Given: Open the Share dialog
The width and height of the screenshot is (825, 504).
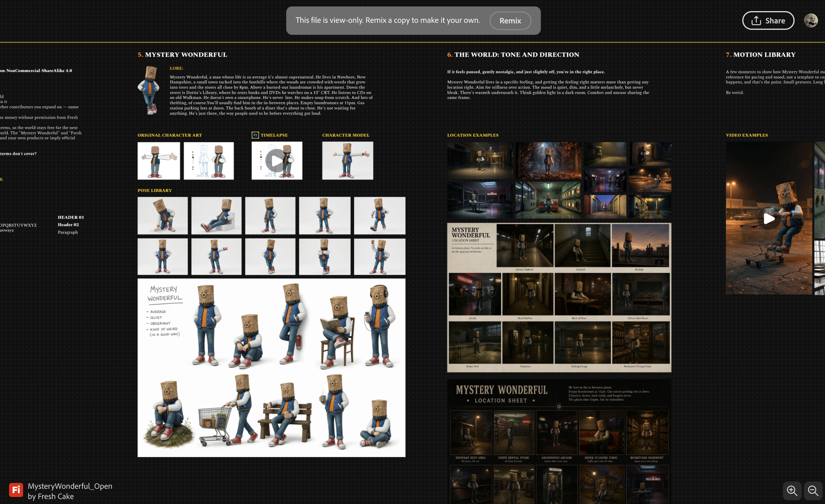Looking at the screenshot, I should click(768, 21).
